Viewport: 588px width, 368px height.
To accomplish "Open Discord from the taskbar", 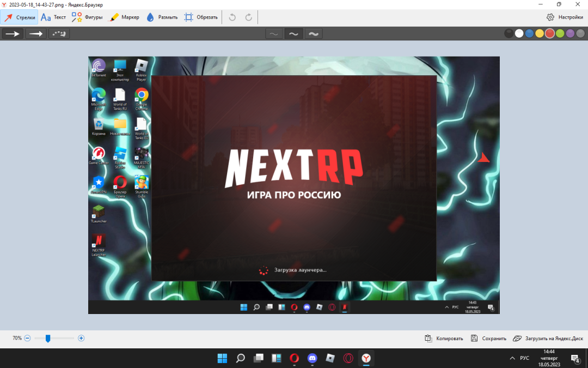I will click(x=313, y=358).
